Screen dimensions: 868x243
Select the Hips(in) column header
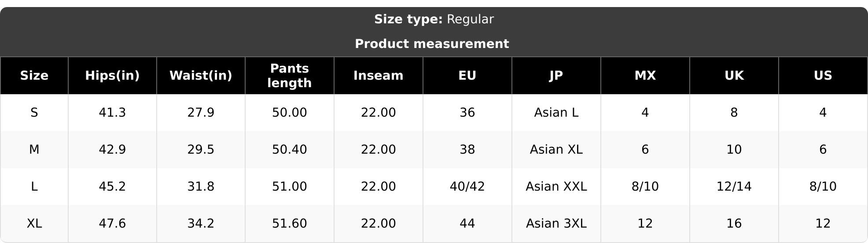(x=112, y=76)
